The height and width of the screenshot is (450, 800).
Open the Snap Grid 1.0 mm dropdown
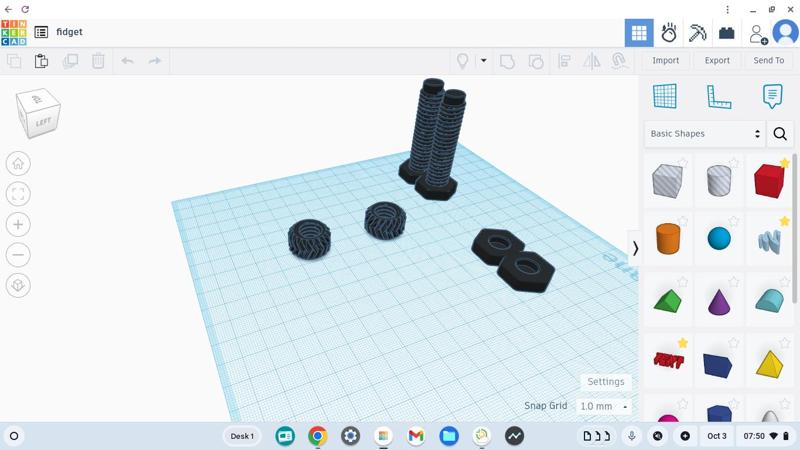tap(604, 406)
